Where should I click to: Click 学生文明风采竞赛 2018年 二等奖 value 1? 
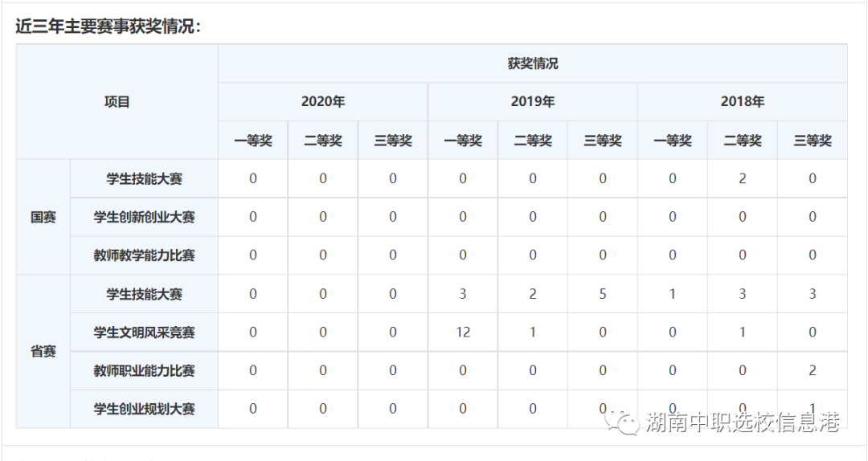tap(743, 332)
